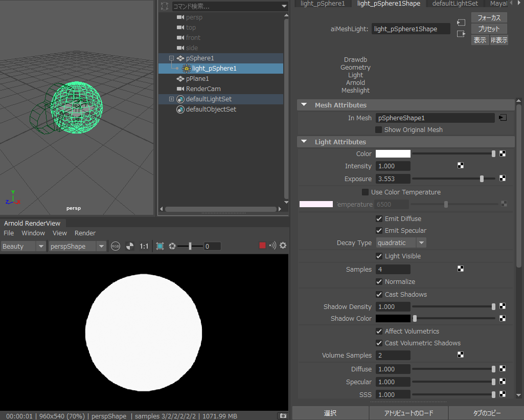Click the outliner search filter icon
Image resolution: width=524 pixels, height=420 pixels.
[x=165, y=6]
